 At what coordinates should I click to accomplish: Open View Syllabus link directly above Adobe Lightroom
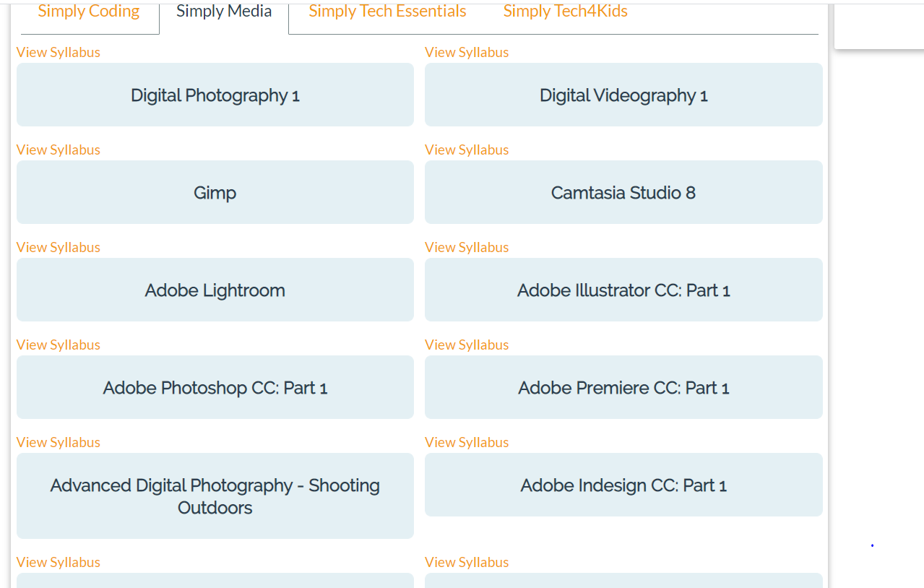tap(59, 247)
